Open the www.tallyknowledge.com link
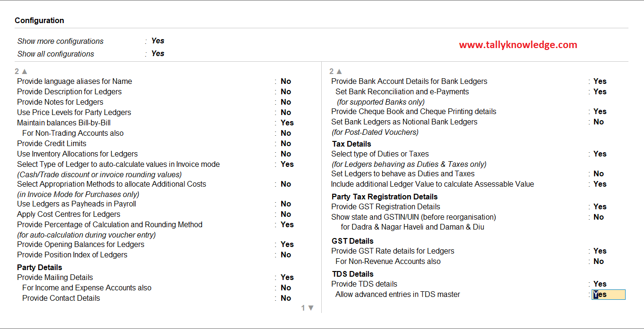Screen dimensions: 644x329 (x=518, y=45)
